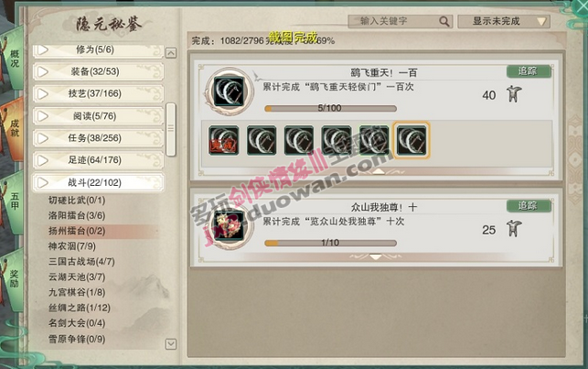Collapse the 战斗(22/102) category
This screenshot has width=588, height=369.
tap(98, 183)
